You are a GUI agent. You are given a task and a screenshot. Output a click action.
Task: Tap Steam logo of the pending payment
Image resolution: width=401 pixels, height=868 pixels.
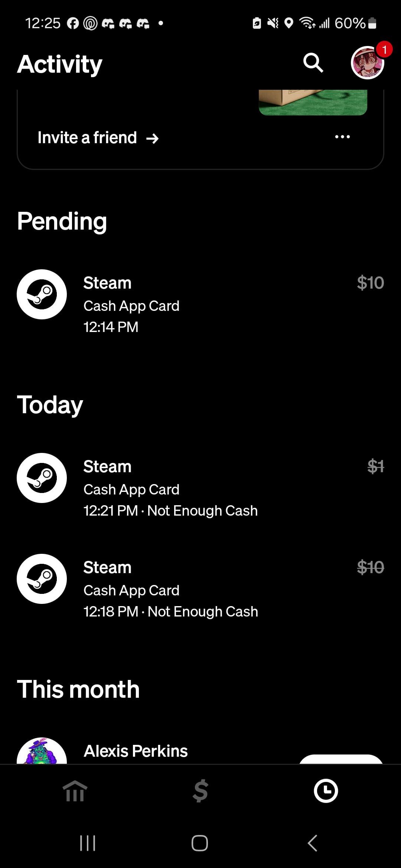tap(42, 294)
